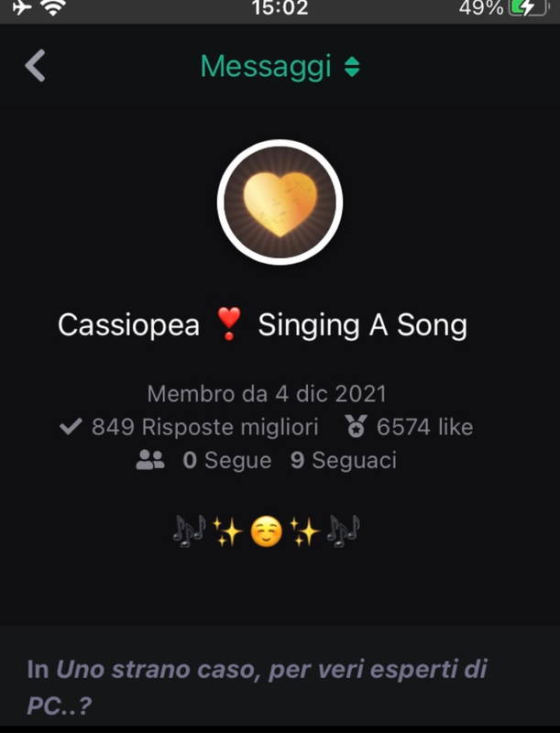Tap the back chevron arrow
This screenshot has height=733, width=560.
point(36,66)
